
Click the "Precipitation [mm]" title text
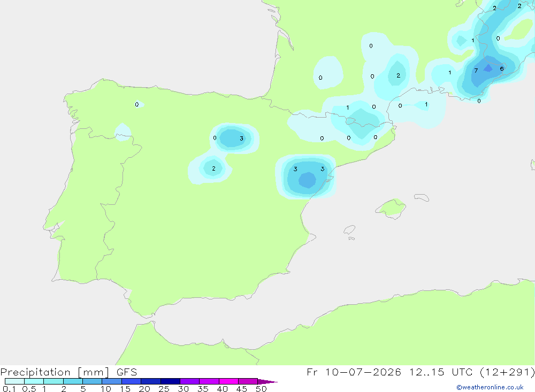click(x=55, y=372)
